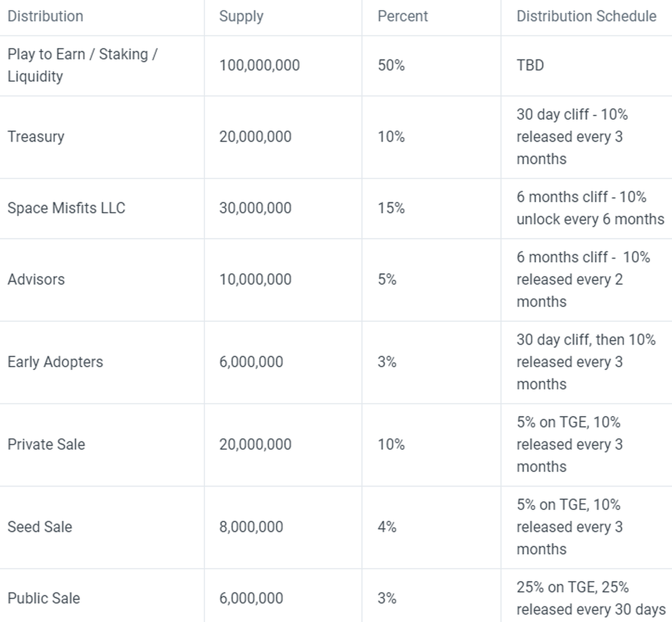Click the Public Sale row label

click(43, 598)
